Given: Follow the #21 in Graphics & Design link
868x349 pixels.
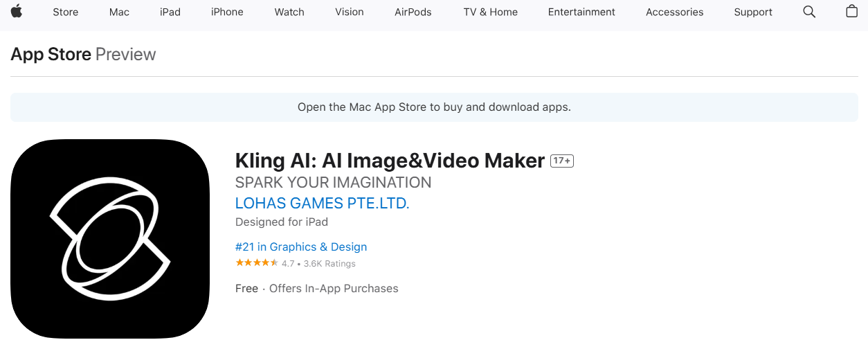Looking at the screenshot, I should [x=301, y=247].
